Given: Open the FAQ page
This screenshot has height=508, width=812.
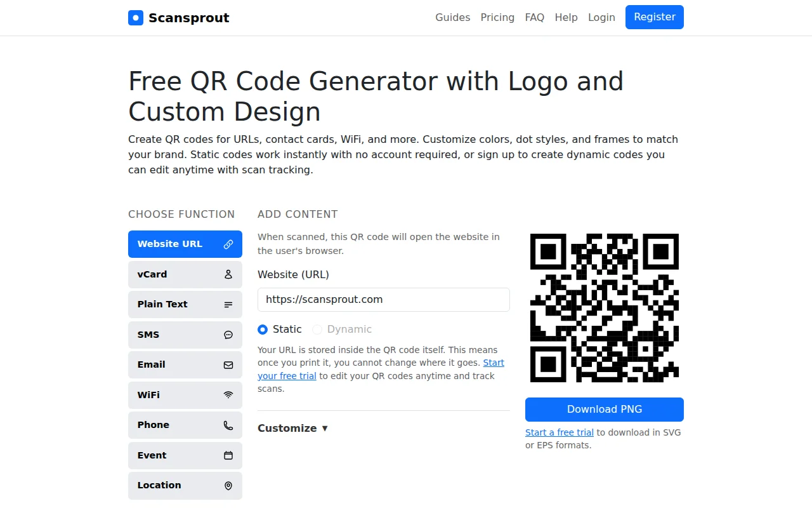Looking at the screenshot, I should (x=535, y=18).
